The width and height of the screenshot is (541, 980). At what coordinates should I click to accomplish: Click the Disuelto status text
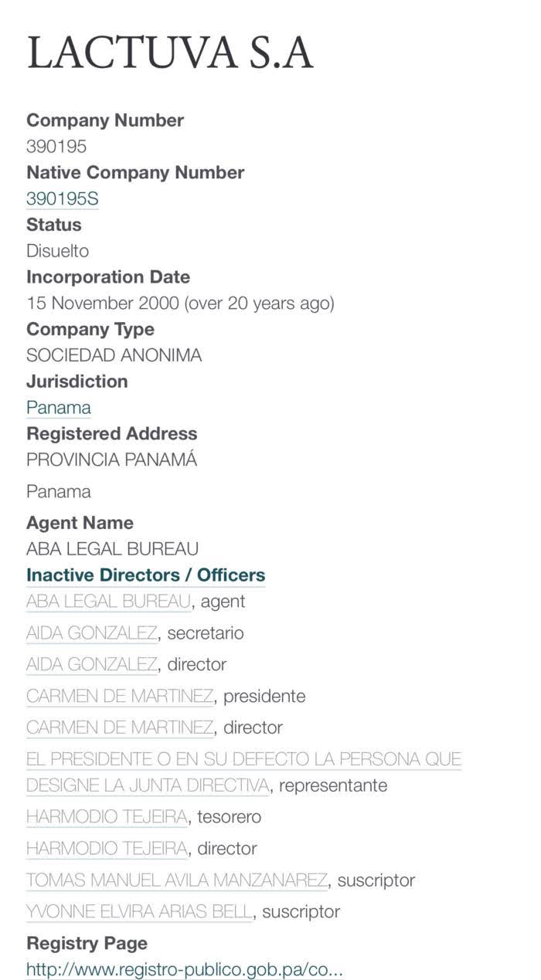coord(58,251)
